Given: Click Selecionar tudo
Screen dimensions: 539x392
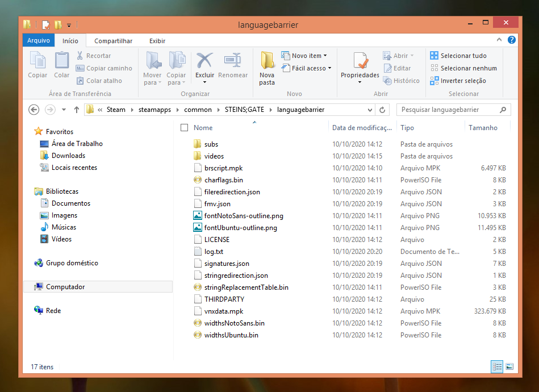Looking at the screenshot, I should tap(458, 56).
